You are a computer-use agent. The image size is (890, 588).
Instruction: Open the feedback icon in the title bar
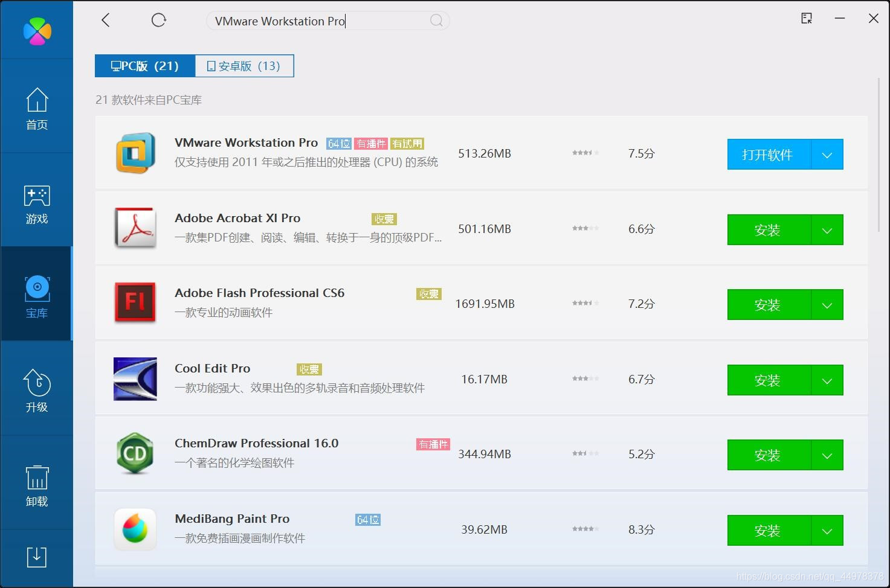[807, 19]
